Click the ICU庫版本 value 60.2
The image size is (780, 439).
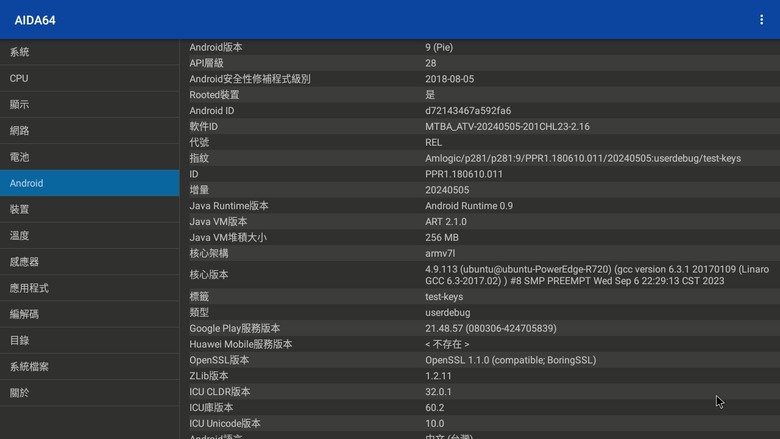click(435, 408)
